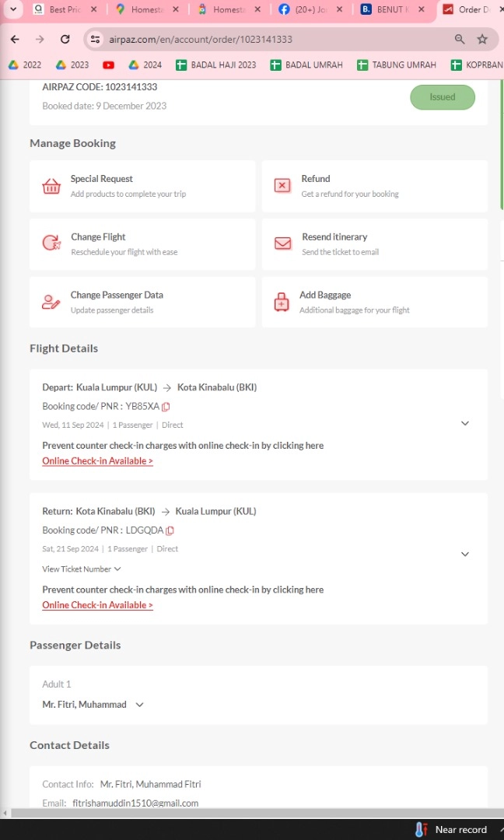Screen dimensions: 504x840
Task: Copy the LDGQDA booking code icon
Action: (x=170, y=531)
